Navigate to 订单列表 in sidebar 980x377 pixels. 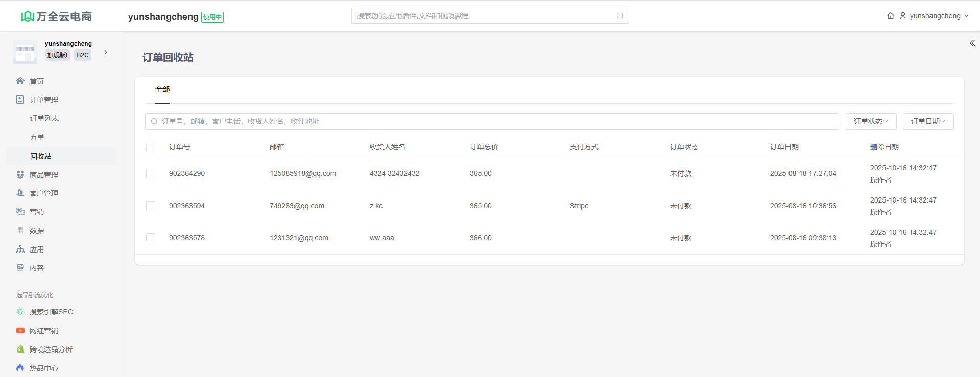[x=44, y=118]
